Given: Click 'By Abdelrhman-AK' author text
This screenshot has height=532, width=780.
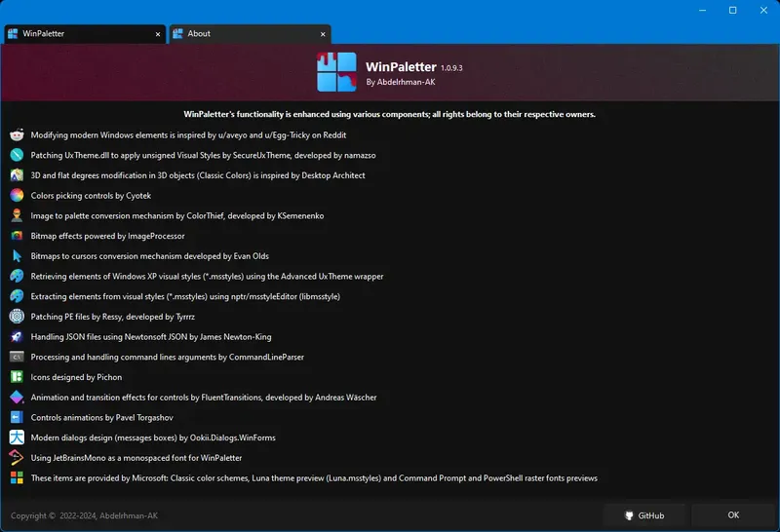Looking at the screenshot, I should pyautogui.click(x=401, y=82).
